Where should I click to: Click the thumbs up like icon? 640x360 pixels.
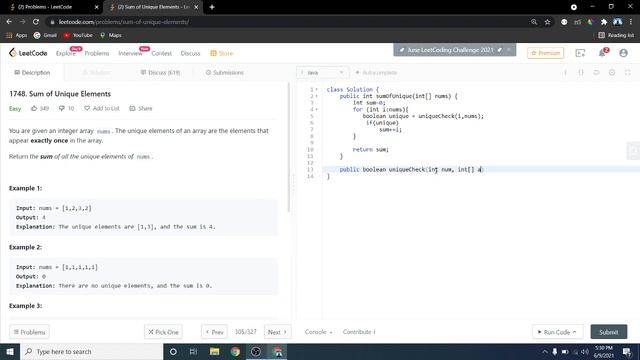tap(34, 108)
